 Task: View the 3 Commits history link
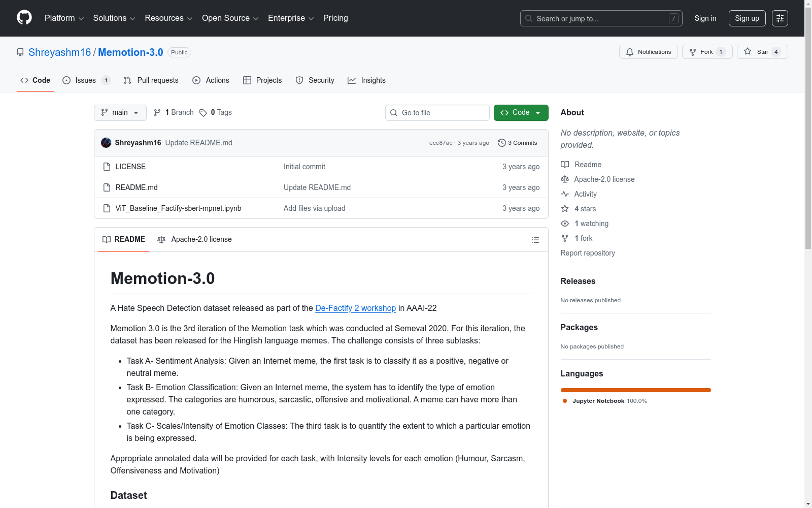tap(518, 143)
